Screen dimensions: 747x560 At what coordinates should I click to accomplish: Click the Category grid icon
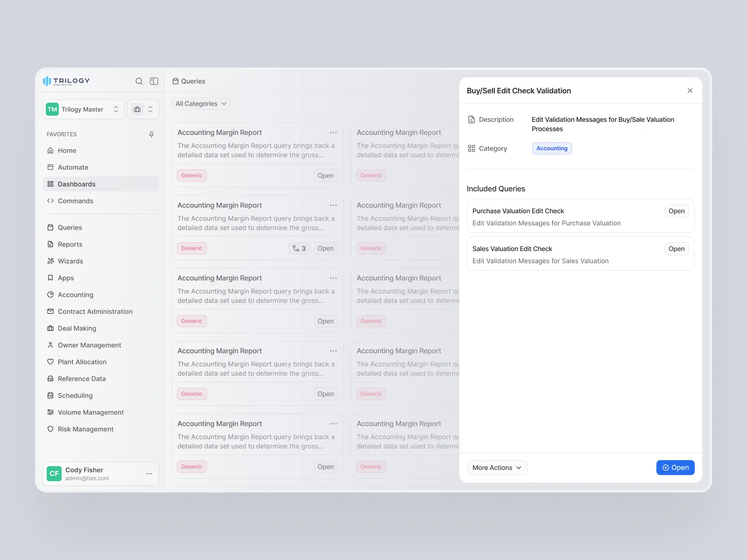tap(472, 148)
